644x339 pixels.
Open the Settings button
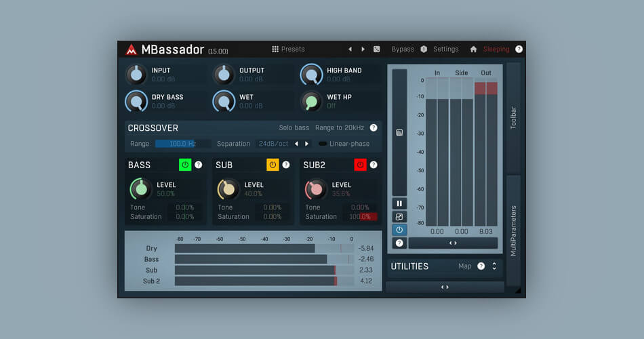coord(445,49)
